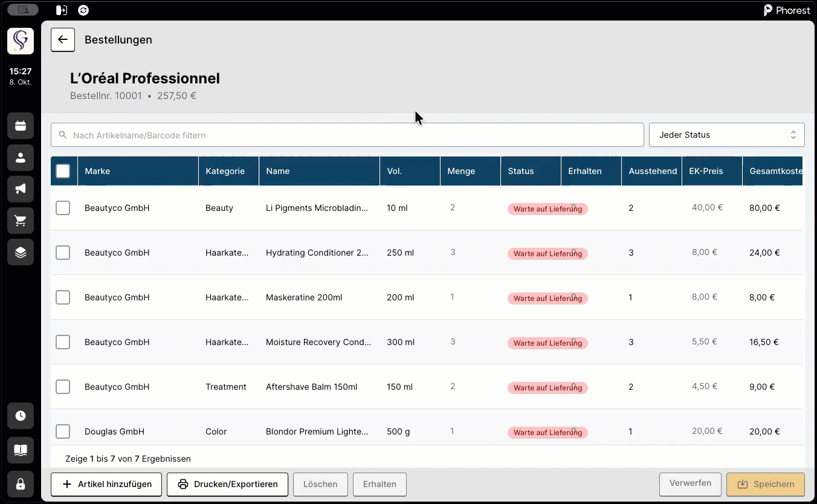Tick the Aftershave Balm 150ml row checkbox

(63, 387)
